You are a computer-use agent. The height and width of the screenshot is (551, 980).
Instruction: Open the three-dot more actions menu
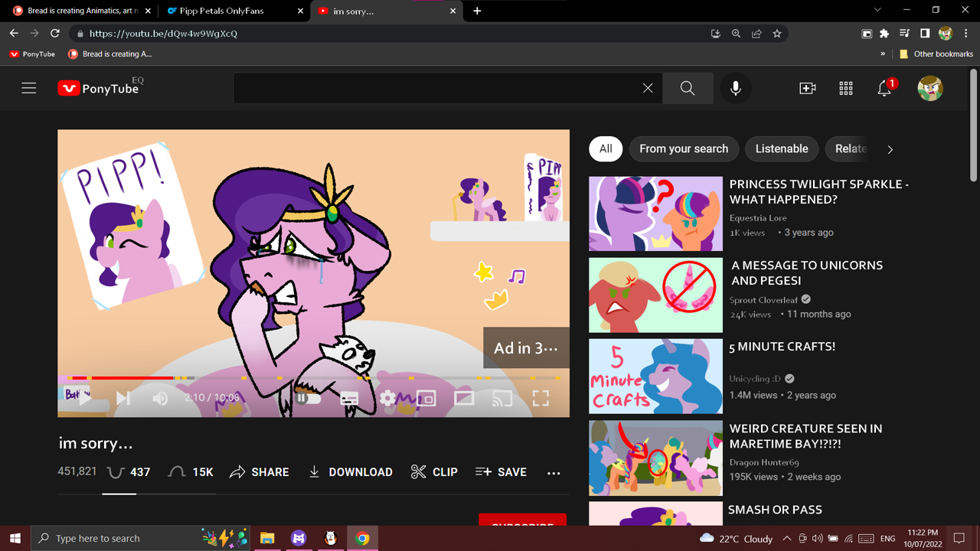pyautogui.click(x=554, y=473)
